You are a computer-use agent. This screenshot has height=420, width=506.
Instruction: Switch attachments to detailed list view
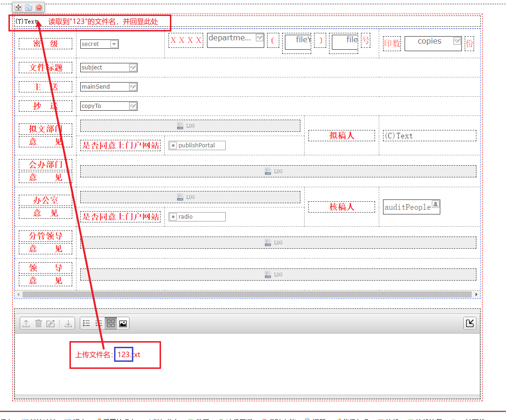click(x=99, y=323)
